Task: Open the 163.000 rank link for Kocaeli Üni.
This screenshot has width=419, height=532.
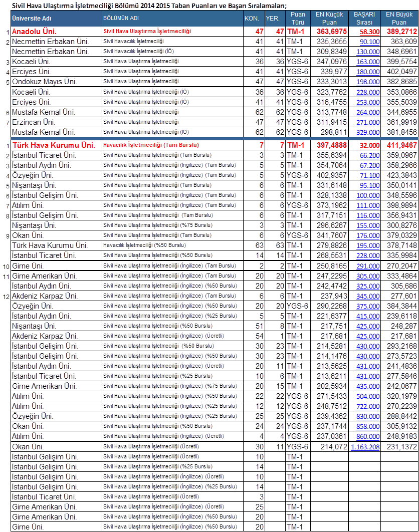Action: [368, 62]
